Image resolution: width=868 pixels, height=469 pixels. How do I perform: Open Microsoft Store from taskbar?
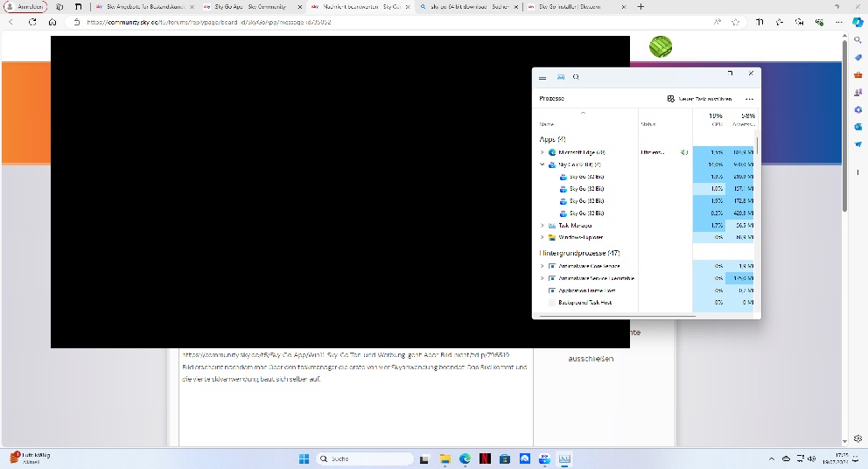[504, 458]
